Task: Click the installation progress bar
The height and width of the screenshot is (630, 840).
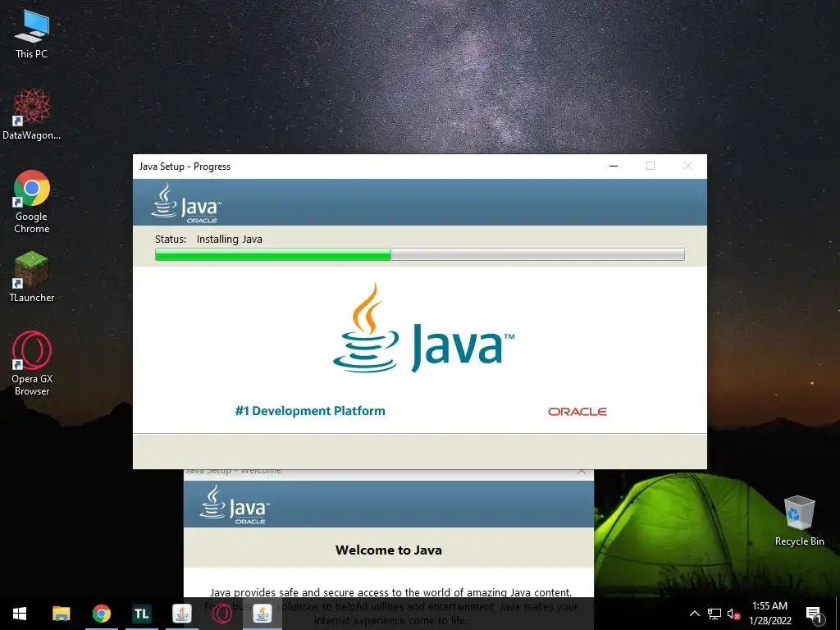Action: tap(419, 254)
